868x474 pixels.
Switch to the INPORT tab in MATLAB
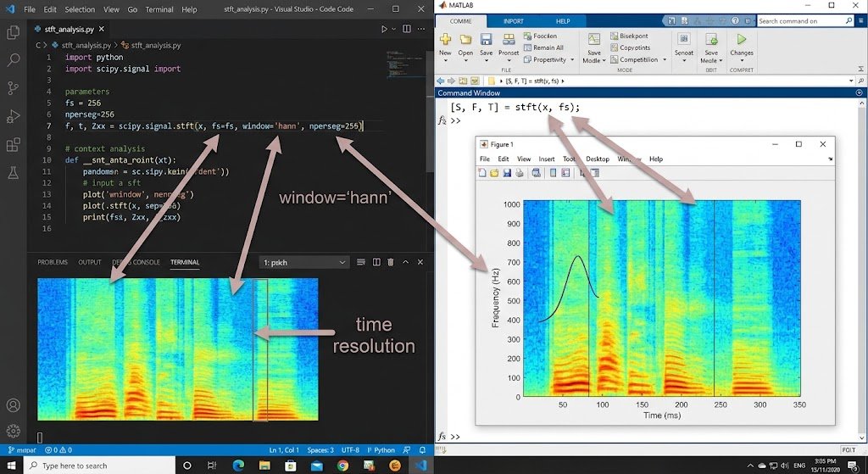[x=513, y=21]
